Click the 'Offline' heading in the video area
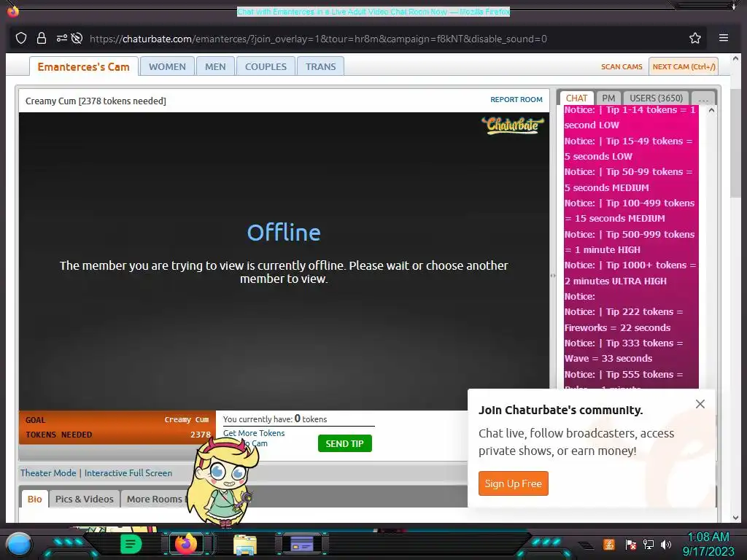The width and height of the screenshot is (747, 560). pos(284,233)
